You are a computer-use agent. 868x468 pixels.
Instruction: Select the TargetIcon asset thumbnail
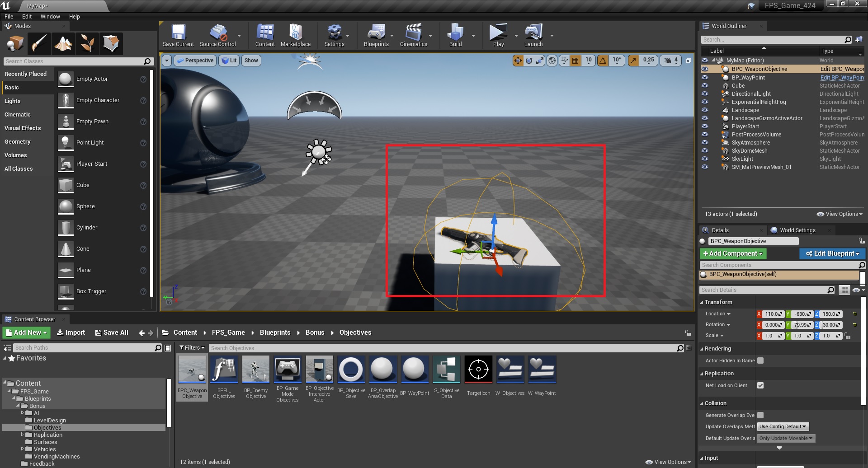[x=478, y=370]
